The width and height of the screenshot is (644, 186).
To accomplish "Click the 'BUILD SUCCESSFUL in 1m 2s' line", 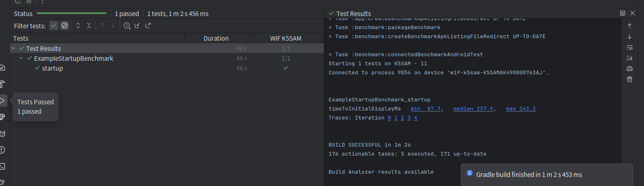I will 370,145.
